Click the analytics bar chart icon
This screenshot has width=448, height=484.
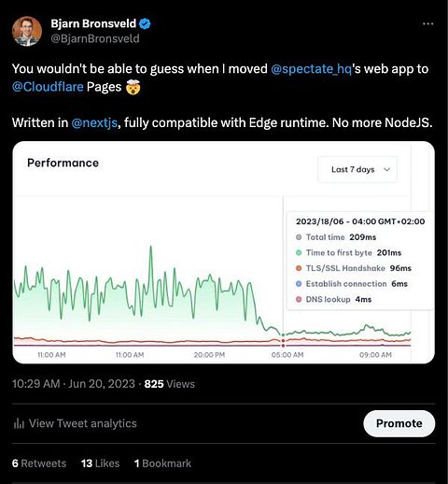[x=19, y=423]
